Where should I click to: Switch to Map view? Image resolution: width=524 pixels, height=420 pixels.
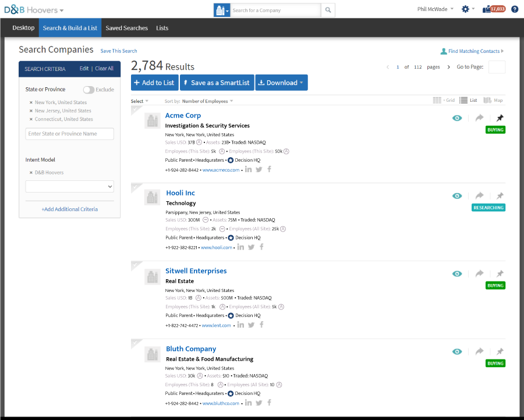493,100
